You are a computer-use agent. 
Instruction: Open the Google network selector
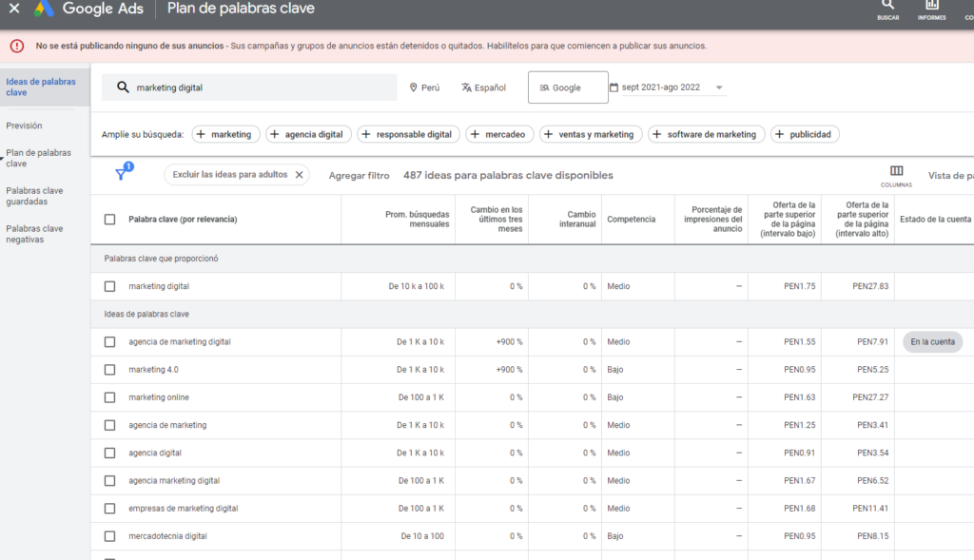click(568, 87)
